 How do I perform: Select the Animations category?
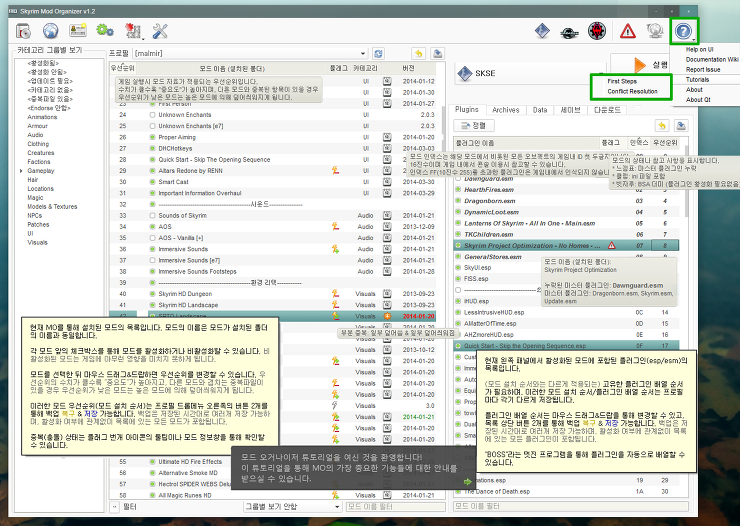(42, 117)
